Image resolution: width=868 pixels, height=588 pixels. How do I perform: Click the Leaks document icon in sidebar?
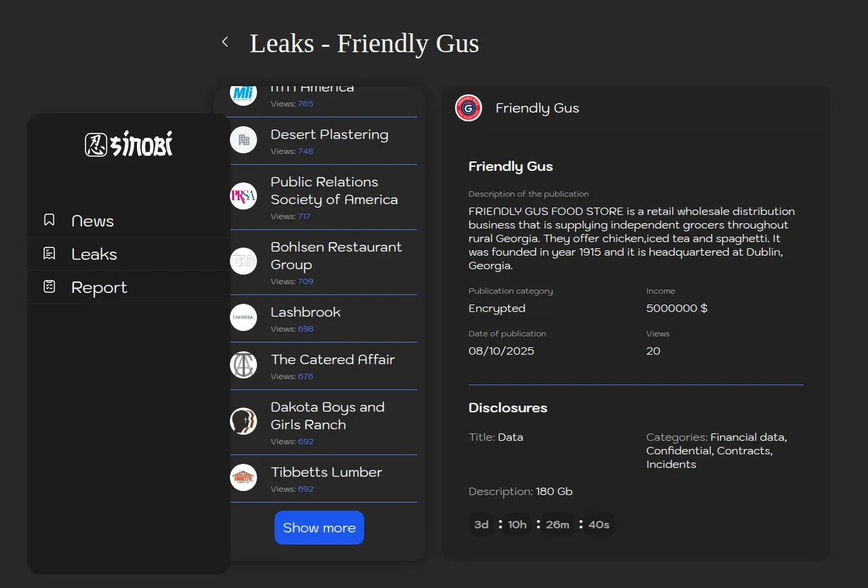pos(50,254)
